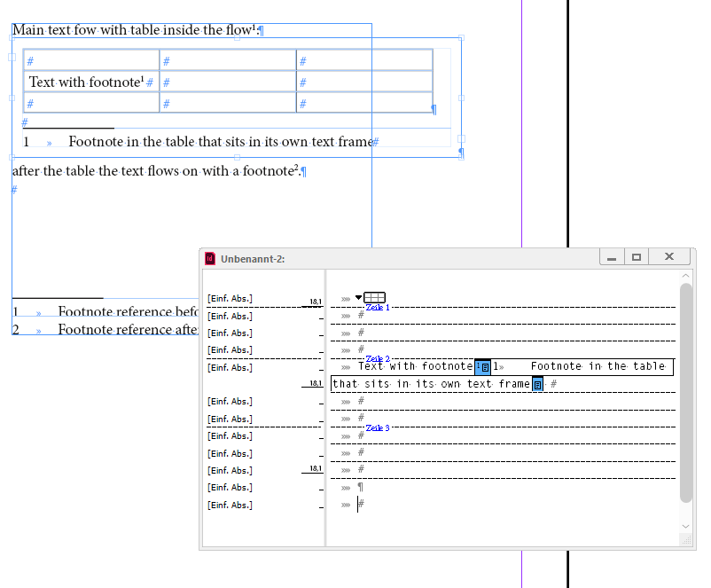Collapse the table using its disclosure triangle
Viewport: 711px width, 588px height.
(358, 297)
